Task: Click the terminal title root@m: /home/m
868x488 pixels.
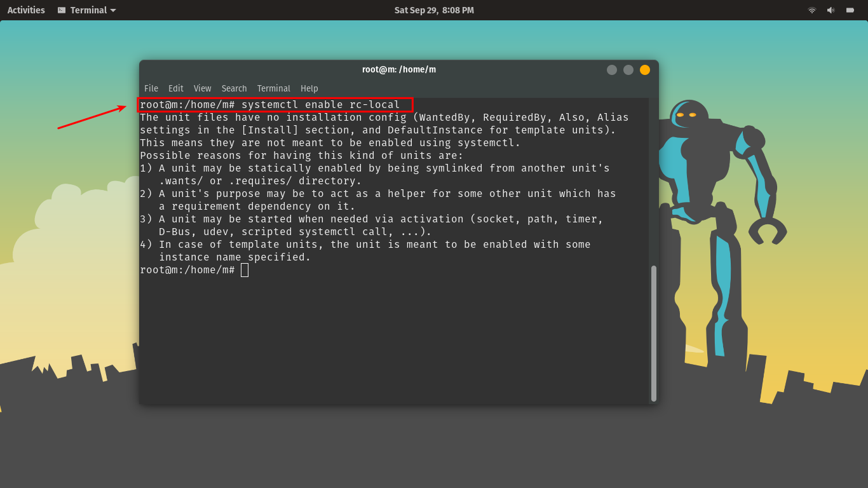Action: (x=399, y=69)
